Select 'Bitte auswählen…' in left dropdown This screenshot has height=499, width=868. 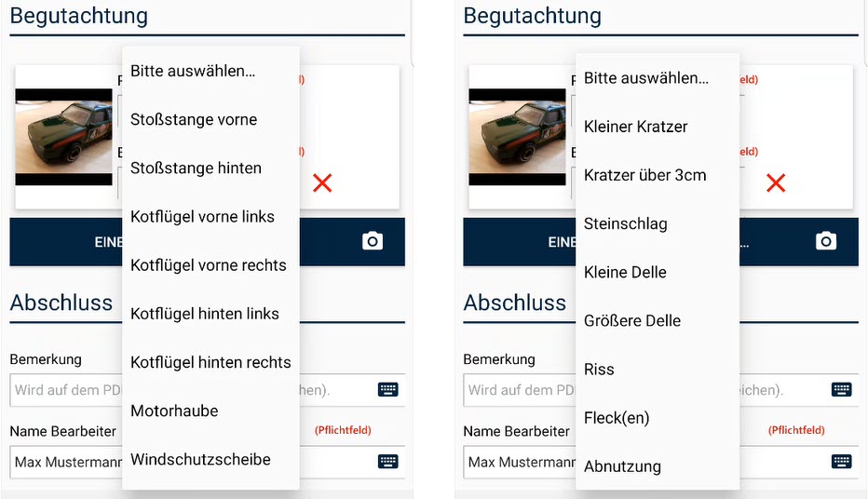click(x=193, y=72)
